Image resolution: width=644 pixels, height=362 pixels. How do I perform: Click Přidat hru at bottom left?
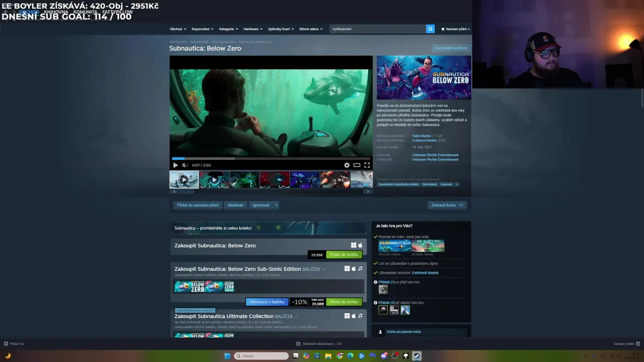14,344
